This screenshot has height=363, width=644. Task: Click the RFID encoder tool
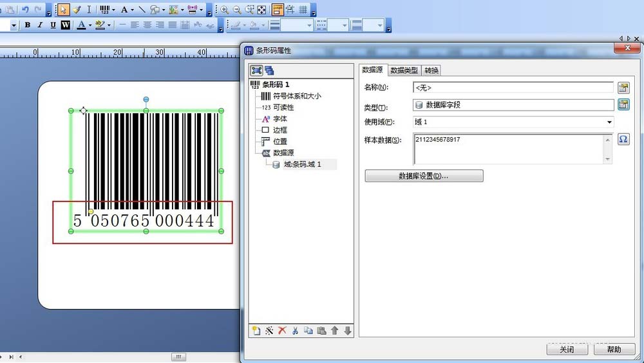tap(192, 10)
